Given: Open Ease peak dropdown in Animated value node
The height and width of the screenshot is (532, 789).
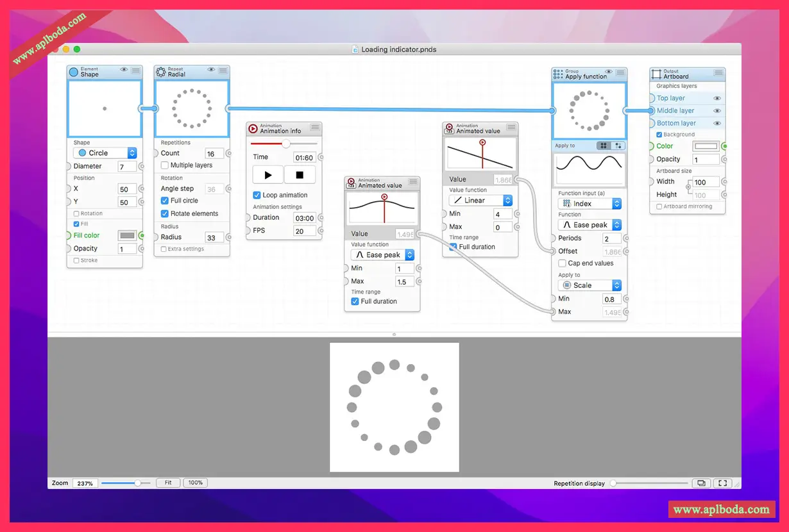Looking at the screenshot, I should 382,254.
